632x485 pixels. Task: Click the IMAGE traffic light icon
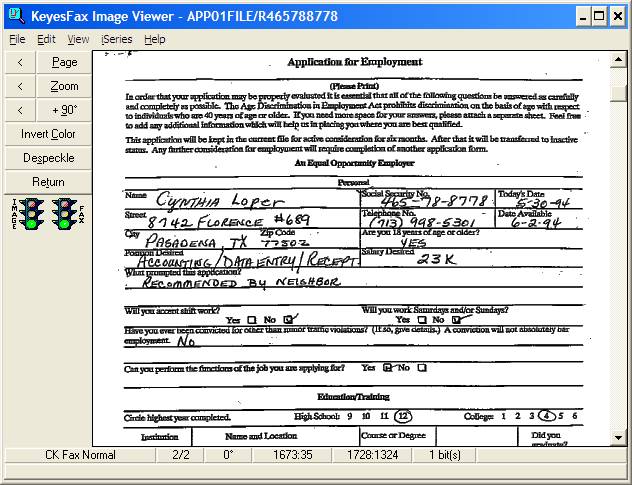pos(31,214)
